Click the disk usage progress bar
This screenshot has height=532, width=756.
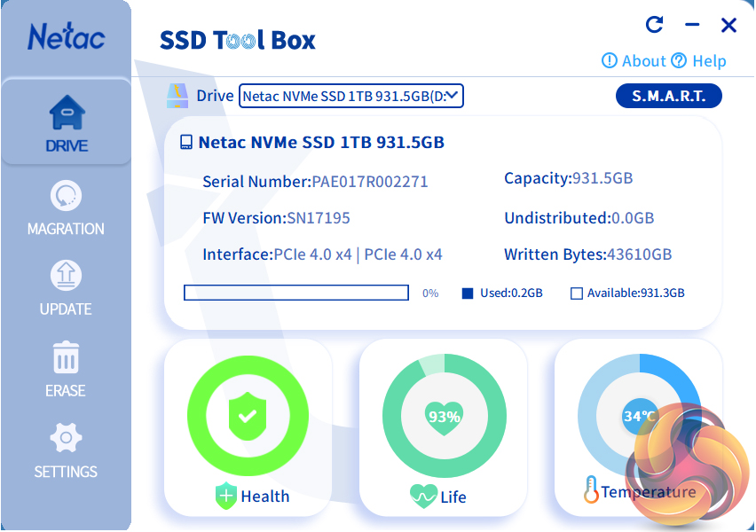[296, 293]
